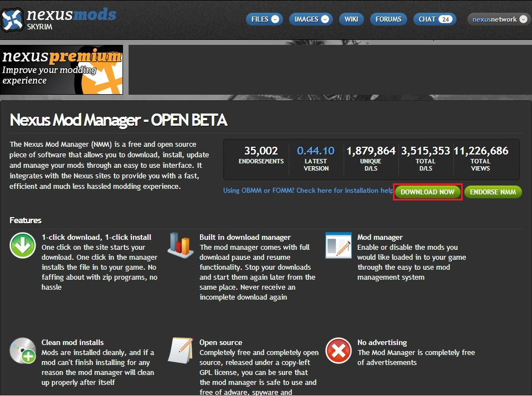Click the 'No advertising' feature title
This screenshot has width=532, height=396.
pyautogui.click(x=382, y=342)
